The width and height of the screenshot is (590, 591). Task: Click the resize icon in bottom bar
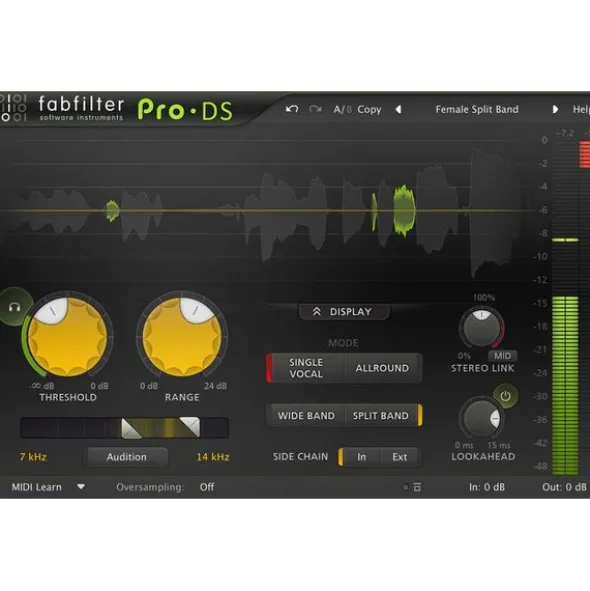tap(417, 487)
